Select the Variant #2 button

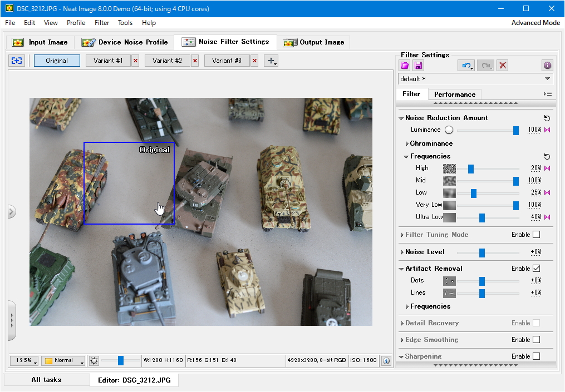pos(167,61)
